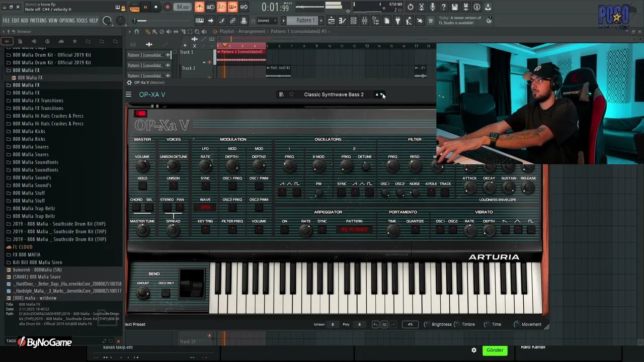This screenshot has width=644, height=362.
Task: Enable the 3-2-1 countdown before recording
Action: click(x=221, y=7)
